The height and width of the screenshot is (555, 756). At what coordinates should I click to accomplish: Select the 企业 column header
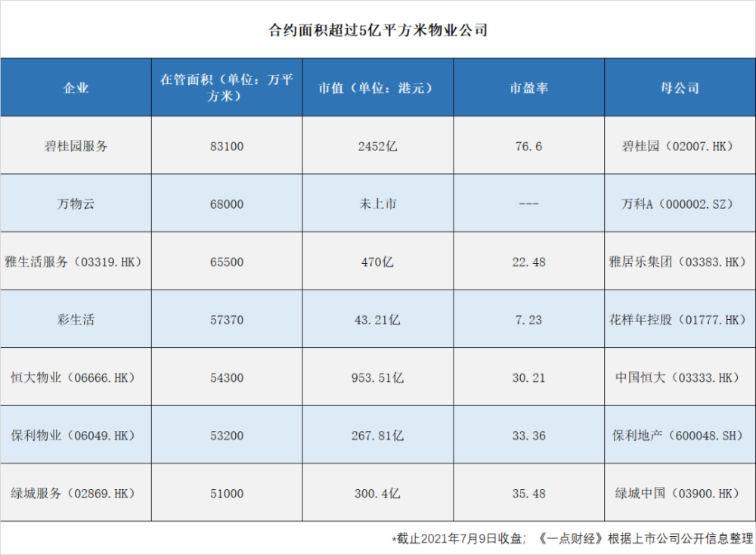click(76, 88)
